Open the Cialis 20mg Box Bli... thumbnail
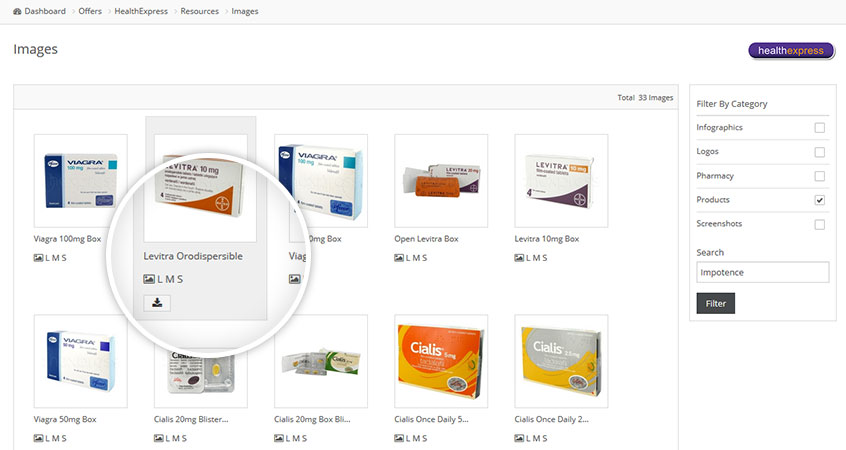The image size is (846, 450). (321, 361)
